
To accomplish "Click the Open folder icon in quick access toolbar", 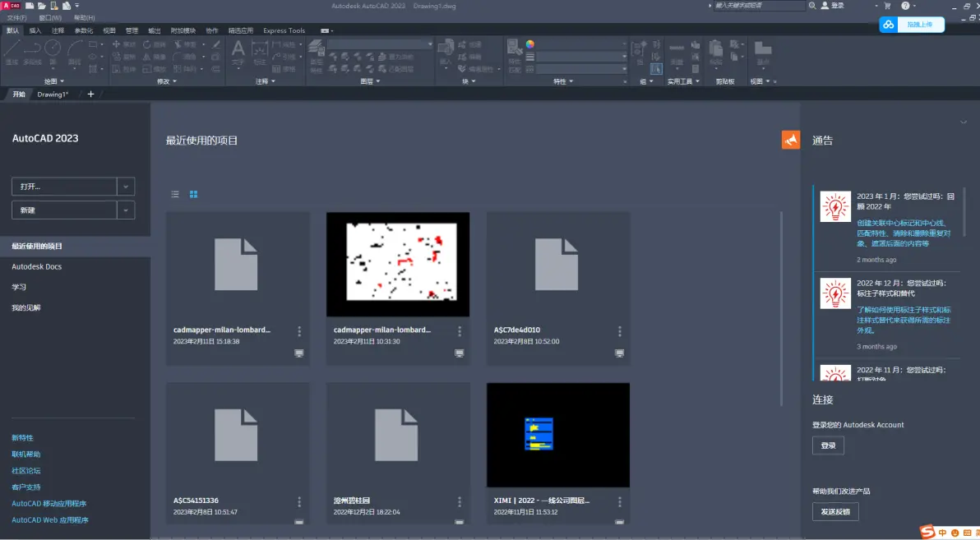I will [x=42, y=5].
